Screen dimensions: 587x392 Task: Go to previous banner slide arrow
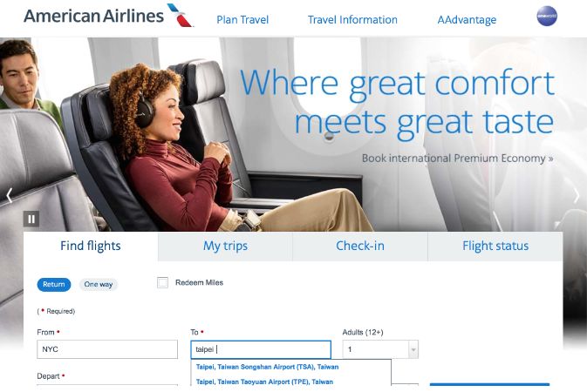pyautogui.click(x=10, y=195)
